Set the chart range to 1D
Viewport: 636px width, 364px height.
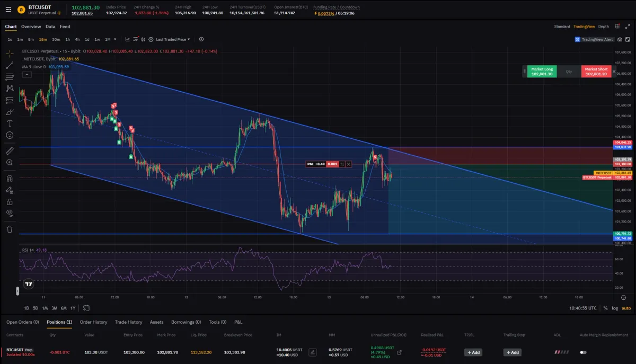[x=26, y=308]
